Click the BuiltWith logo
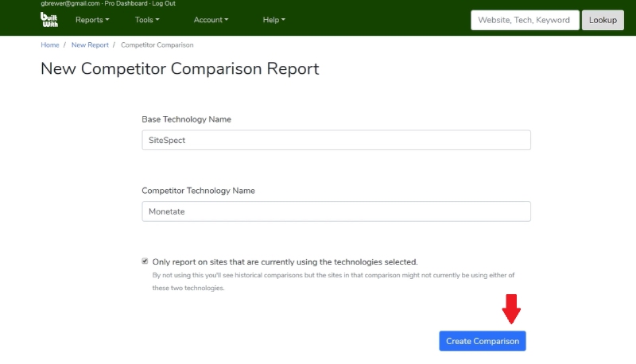 [x=48, y=20]
